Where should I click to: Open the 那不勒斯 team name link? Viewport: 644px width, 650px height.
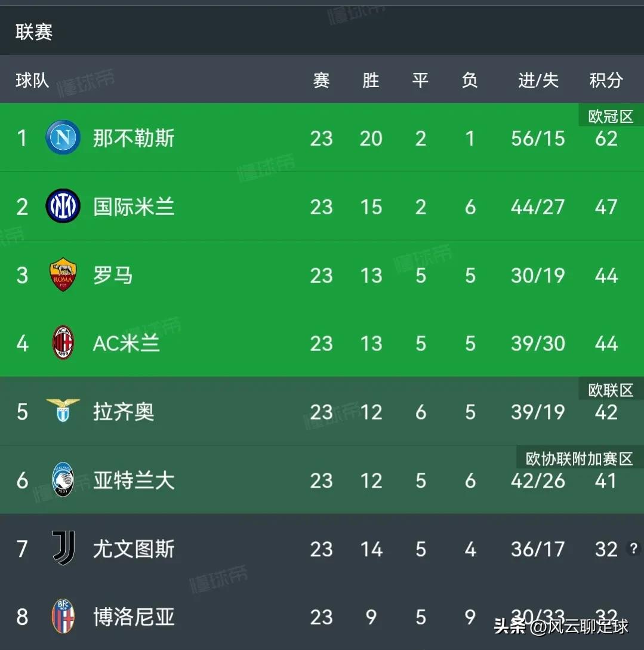point(134,138)
